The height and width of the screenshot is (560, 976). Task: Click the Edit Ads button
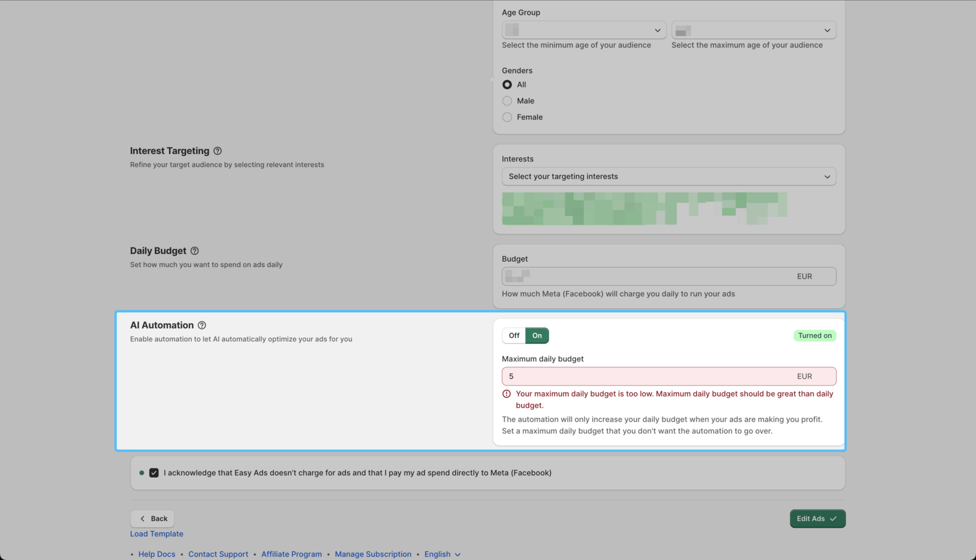[817, 518]
